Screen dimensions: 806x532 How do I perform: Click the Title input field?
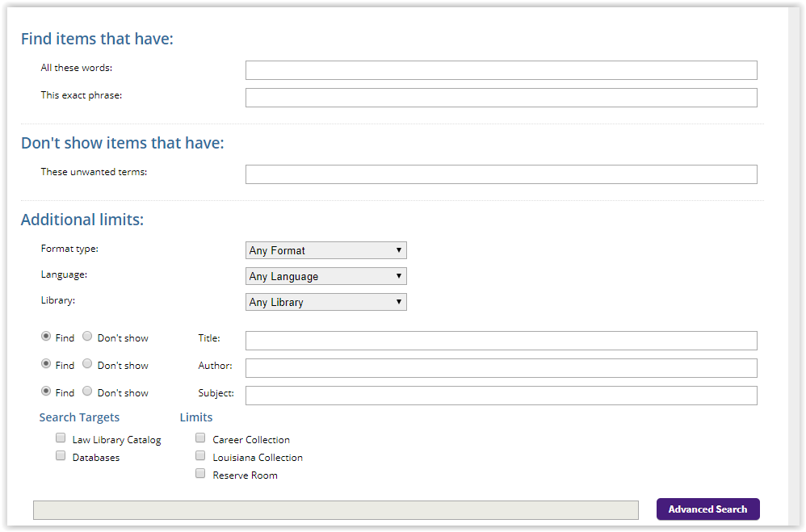(502, 341)
